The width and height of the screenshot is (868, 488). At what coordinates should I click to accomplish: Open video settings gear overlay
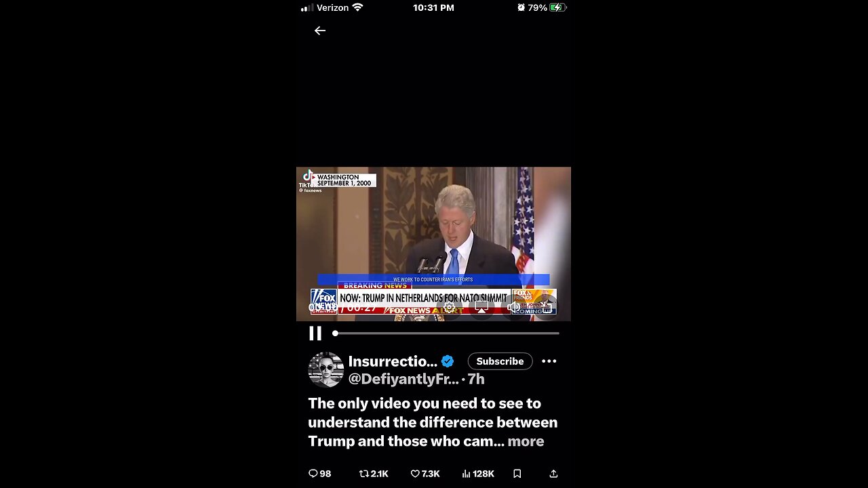(x=449, y=307)
